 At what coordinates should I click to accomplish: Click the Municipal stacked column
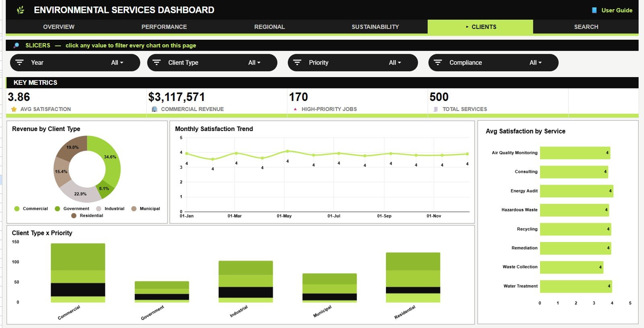pyautogui.click(x=330, y=288)
